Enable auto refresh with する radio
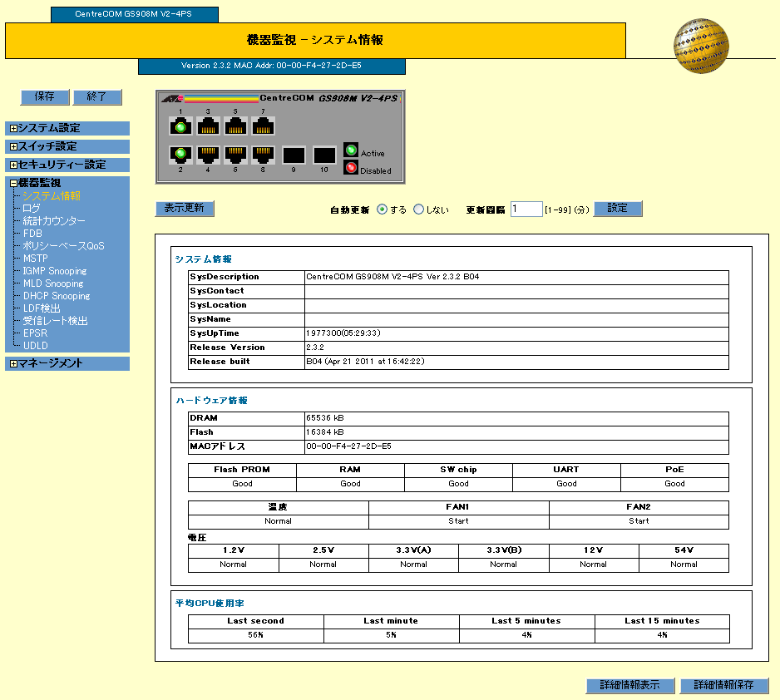The width and height of the screenshot is (780, 700). (x=382, y=210)
